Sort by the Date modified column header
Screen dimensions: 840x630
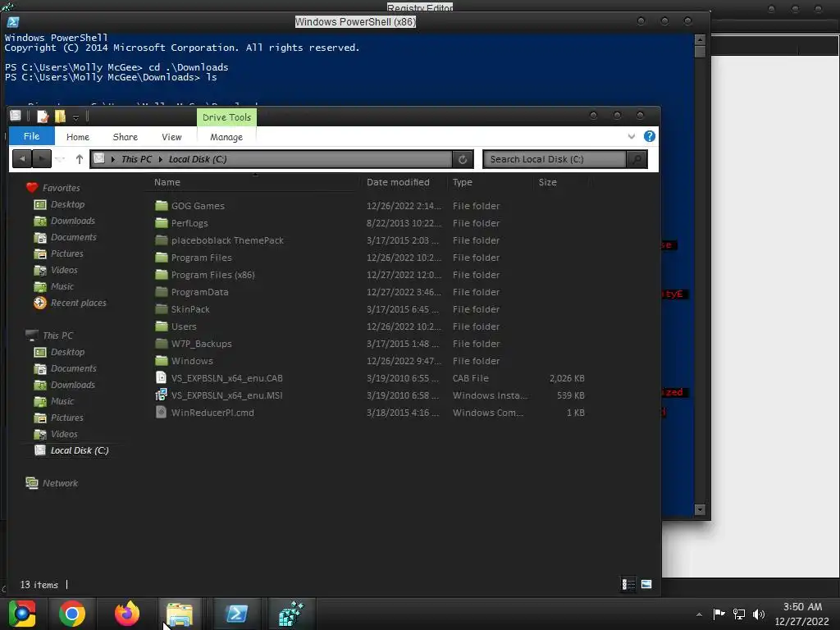398,182
